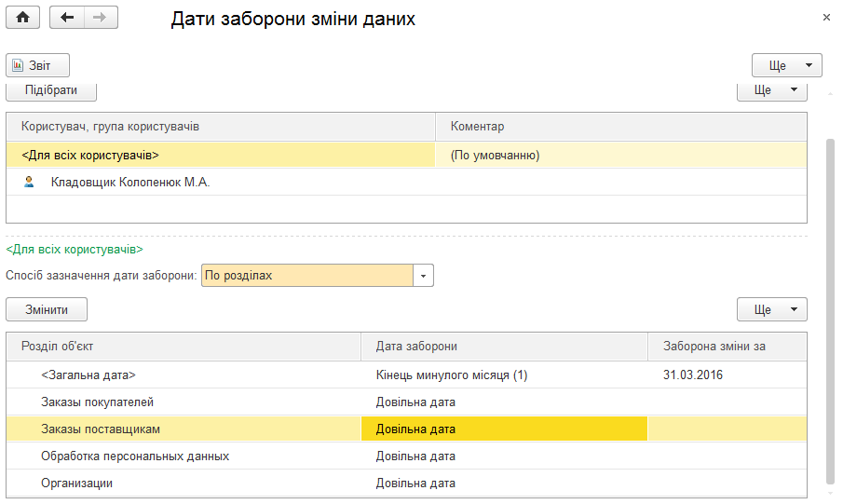The image size is (843, 504).
Task: Click the Дата заборони column header
Action: (504, 347)
